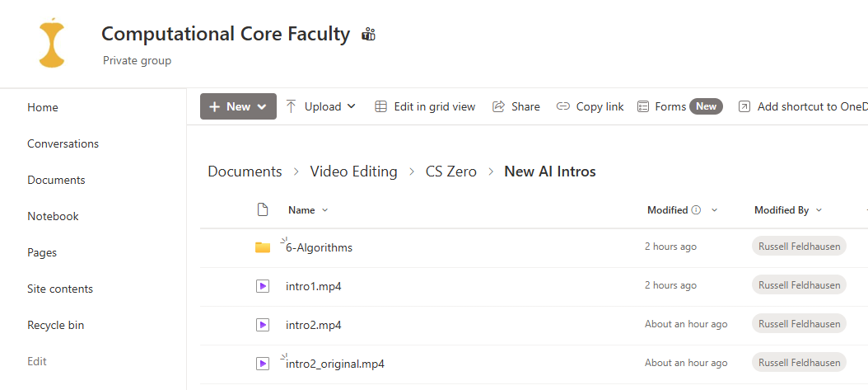This screenshot has height=390, width=868.
Task: Click the modified time of intro1.mp4
Action: 671,285
